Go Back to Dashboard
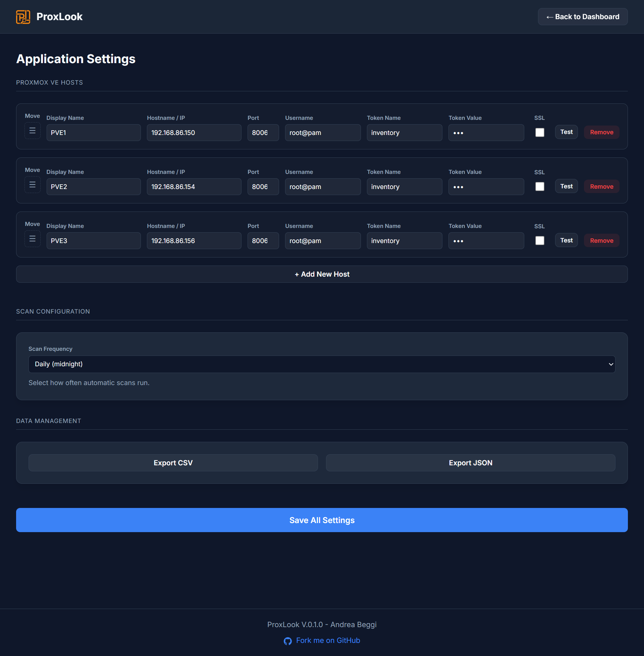644x656 pixels. [x=582, y=16]
